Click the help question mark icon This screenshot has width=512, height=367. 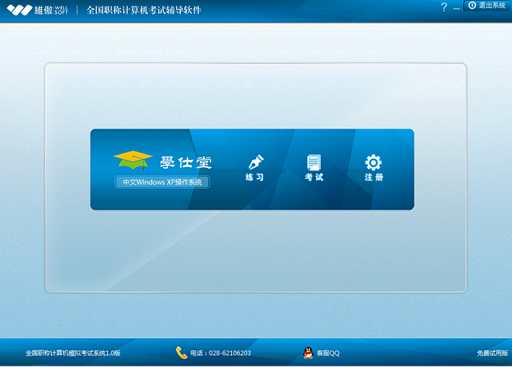point(444,7)
